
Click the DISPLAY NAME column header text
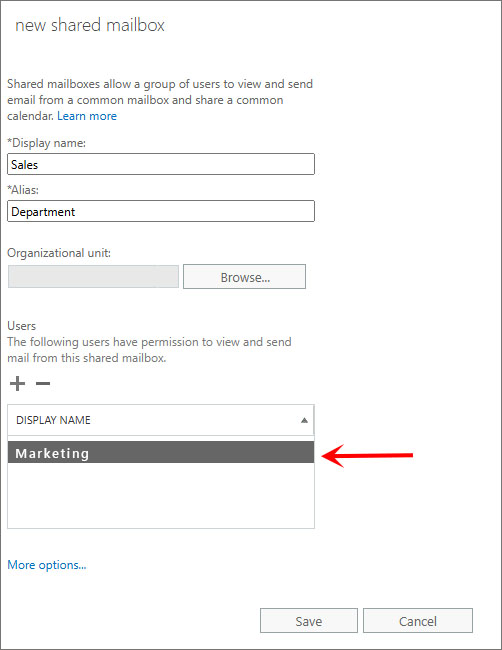click(53, 420)
